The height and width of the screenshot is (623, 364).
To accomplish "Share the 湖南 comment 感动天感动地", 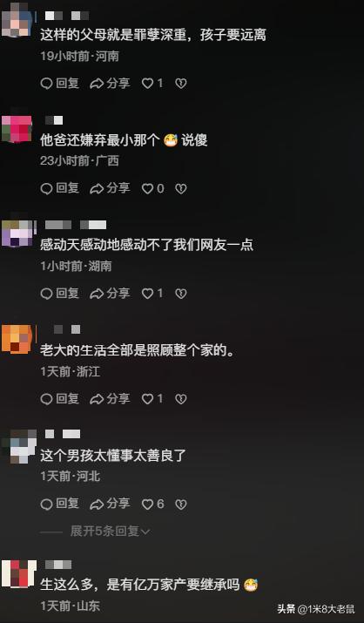I will 110,294.
